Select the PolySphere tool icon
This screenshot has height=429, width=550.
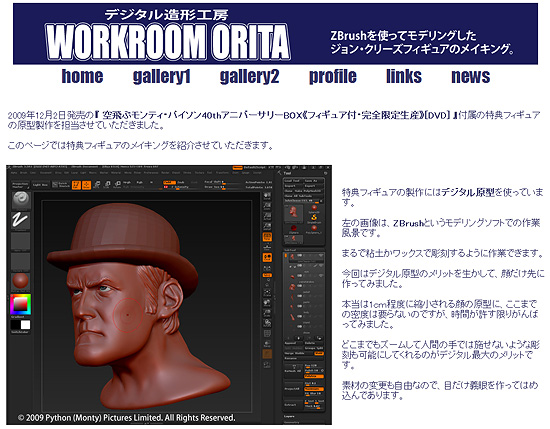(314, 228)
